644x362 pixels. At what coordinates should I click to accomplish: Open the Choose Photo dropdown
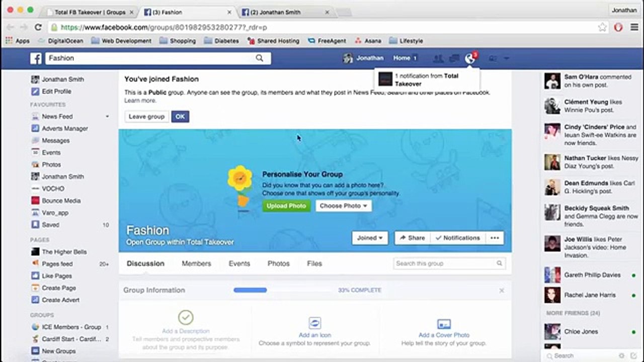tap(344, 206)
